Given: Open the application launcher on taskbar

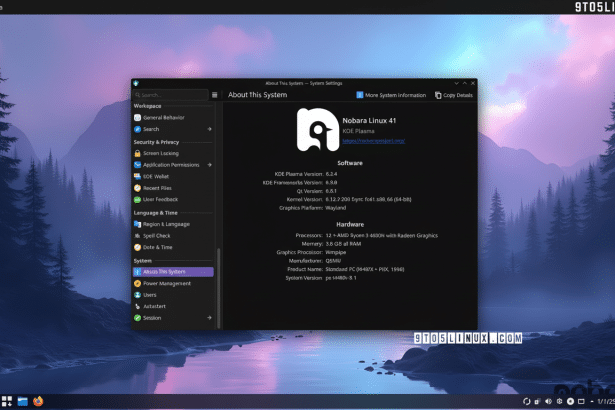Looking at the screenshot, I should 7,401.
